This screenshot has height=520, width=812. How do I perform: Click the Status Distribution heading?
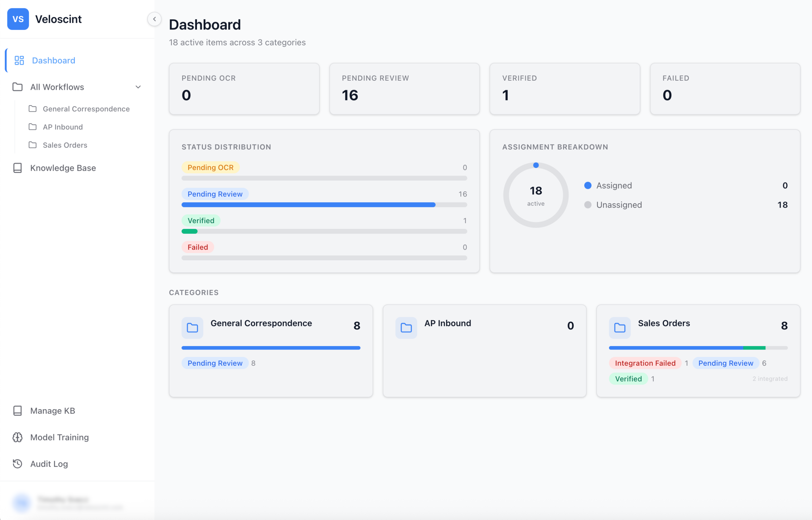pyautogui.click(x=226, y=147)
